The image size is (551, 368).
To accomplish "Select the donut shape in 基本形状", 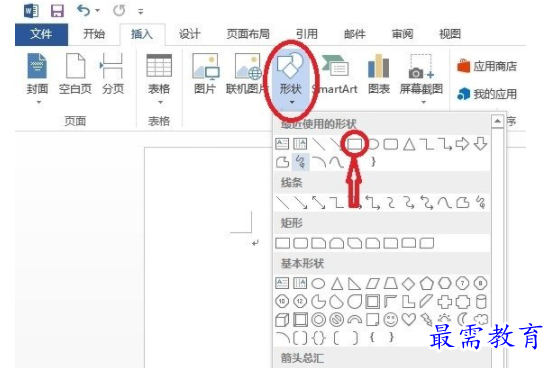I will pyautogui.click(x=318, y=320).
